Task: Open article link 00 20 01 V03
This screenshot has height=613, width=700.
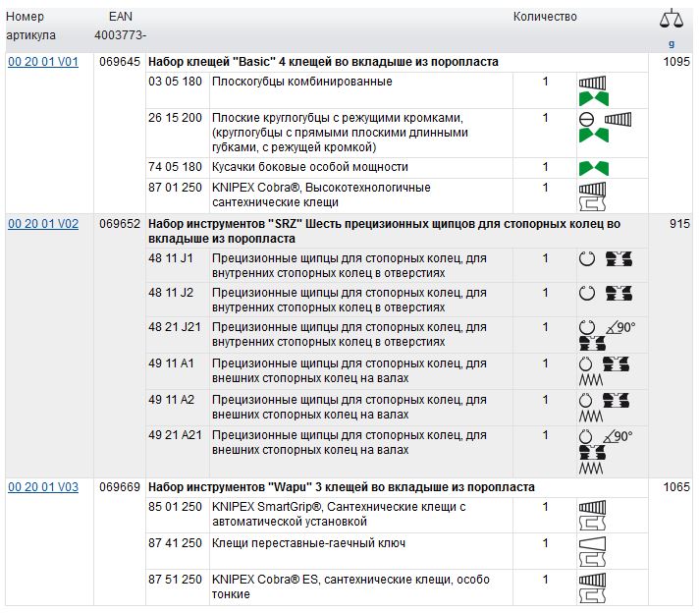Action: tap(43, 487)
